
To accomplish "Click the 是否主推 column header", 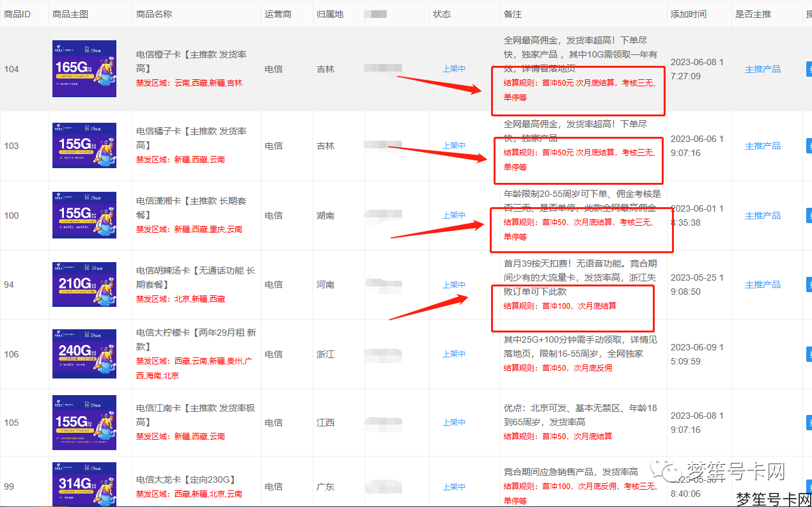I will point(754,14).
